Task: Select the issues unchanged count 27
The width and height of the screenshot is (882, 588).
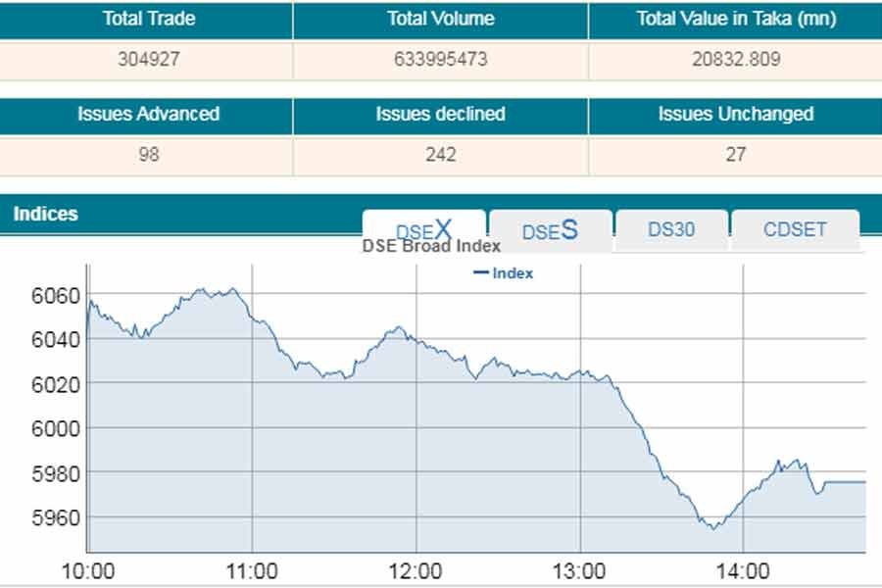Action: [735, 154]
